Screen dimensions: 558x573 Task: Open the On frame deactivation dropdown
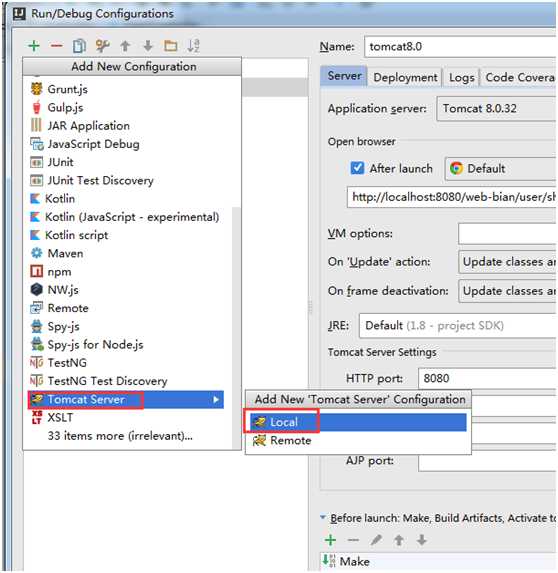[x=508, y=291]
